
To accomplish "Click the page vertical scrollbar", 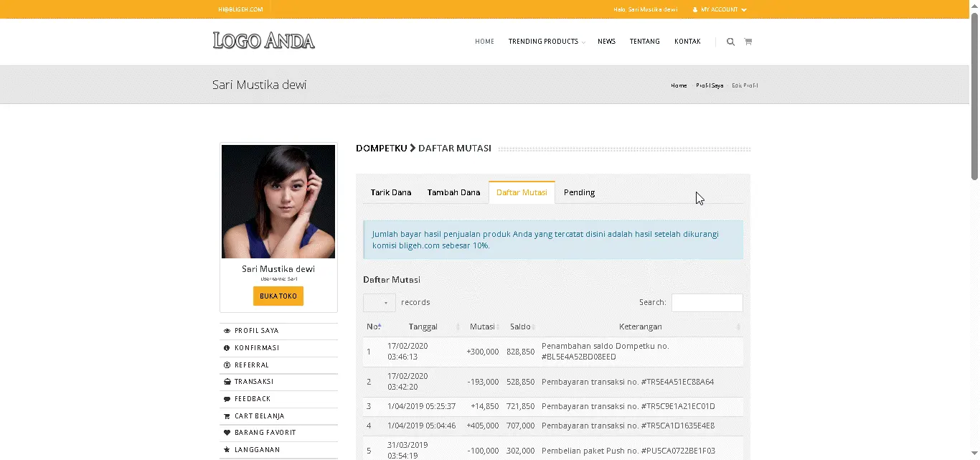I will [x=974, y=93].
